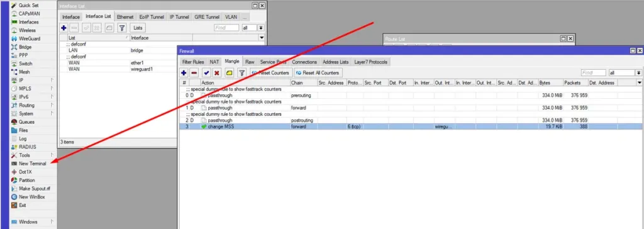This screenshot has width=644, height=229.
Task: Switch to Filter Rules tab
Action: (x=193, y=62)
